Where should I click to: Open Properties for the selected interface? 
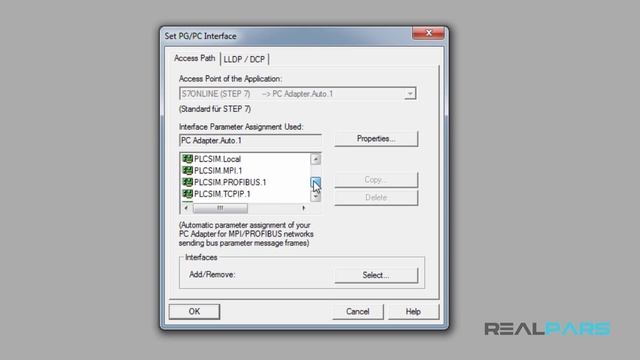(x=376, y=139)
